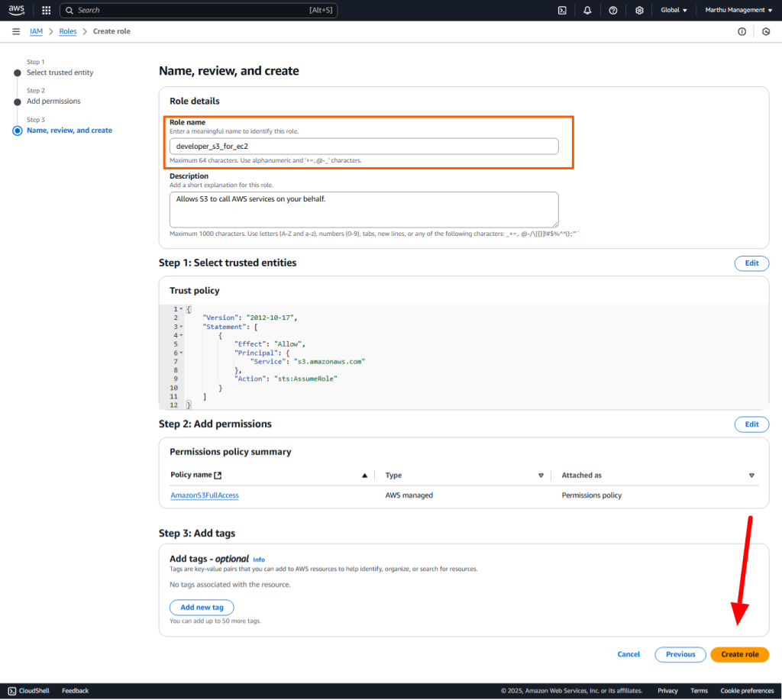Click the "sts:AssumeRole" action value

pyautogui.click(x=305, y=379)
